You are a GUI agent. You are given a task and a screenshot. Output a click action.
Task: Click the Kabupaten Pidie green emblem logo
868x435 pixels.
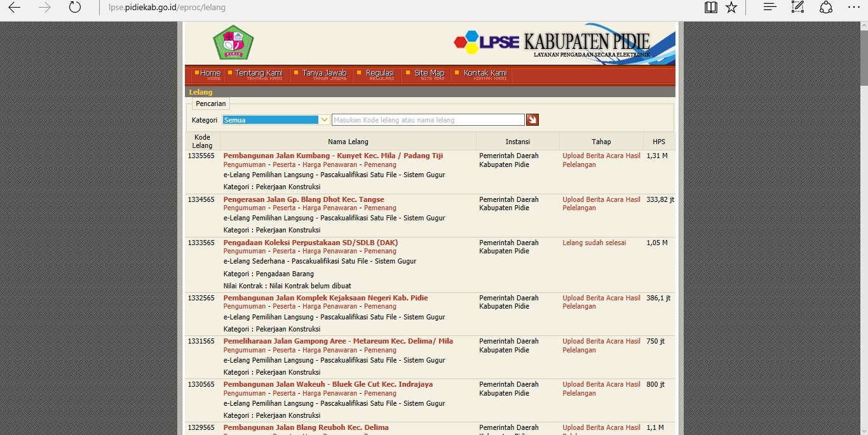pyautogui.click(x=233, y=43)
